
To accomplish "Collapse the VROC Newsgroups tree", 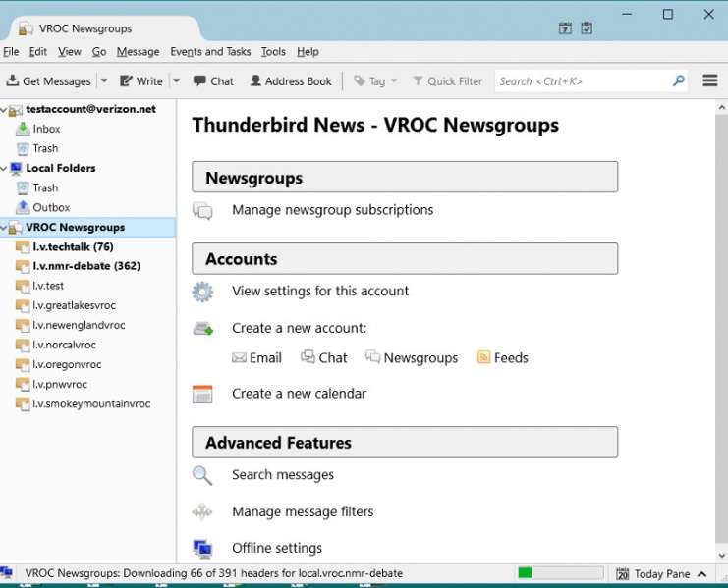I will [4, 227].
